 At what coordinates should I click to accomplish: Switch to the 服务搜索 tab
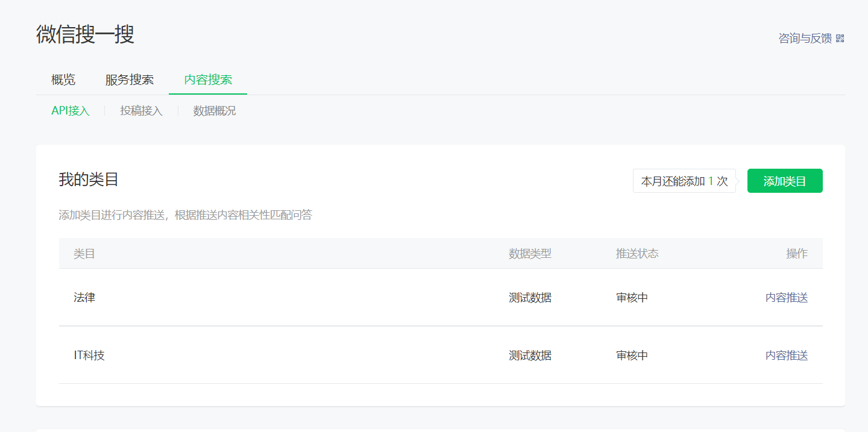[130, 80]
